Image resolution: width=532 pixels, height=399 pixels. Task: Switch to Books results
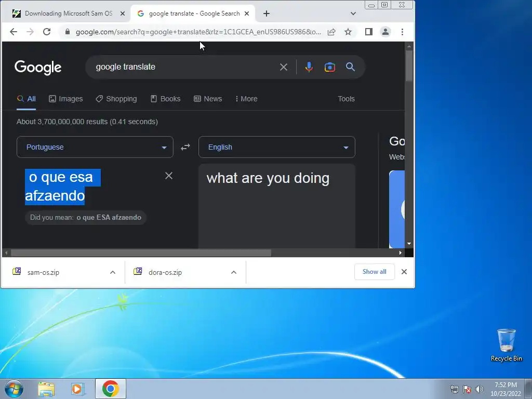pyautogui.click(x=166, y=99)
